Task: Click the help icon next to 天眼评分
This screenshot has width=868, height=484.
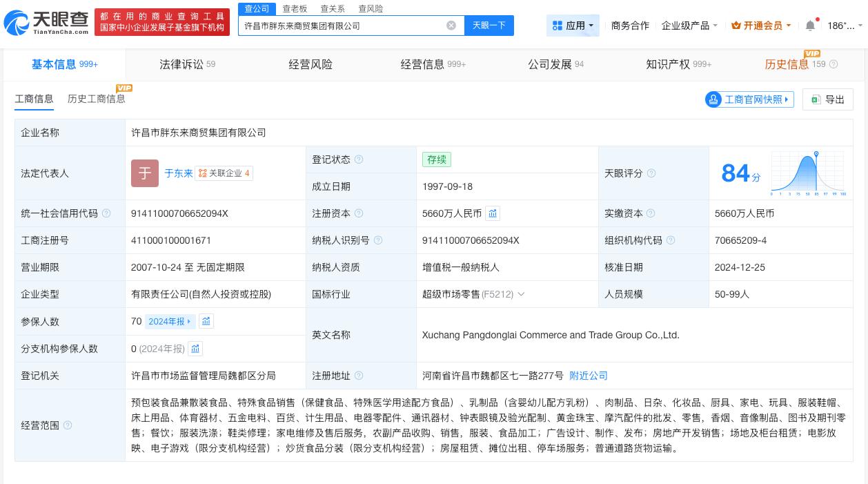Action: [651, 173]
